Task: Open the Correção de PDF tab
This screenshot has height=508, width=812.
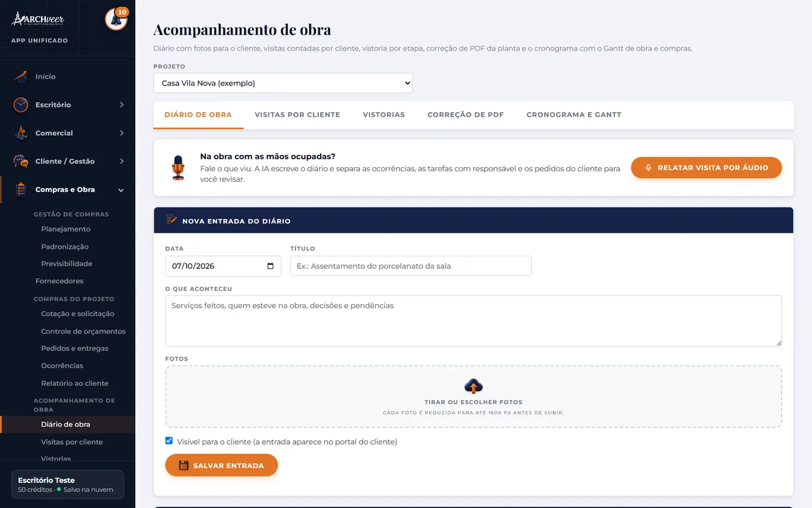Action: point(466,115)
